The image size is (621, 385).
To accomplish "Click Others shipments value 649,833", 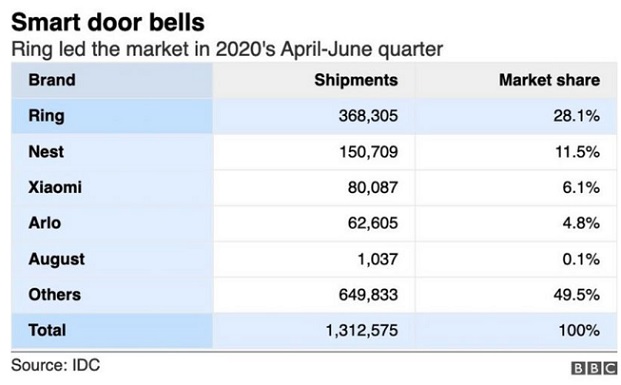I will 368,295.
